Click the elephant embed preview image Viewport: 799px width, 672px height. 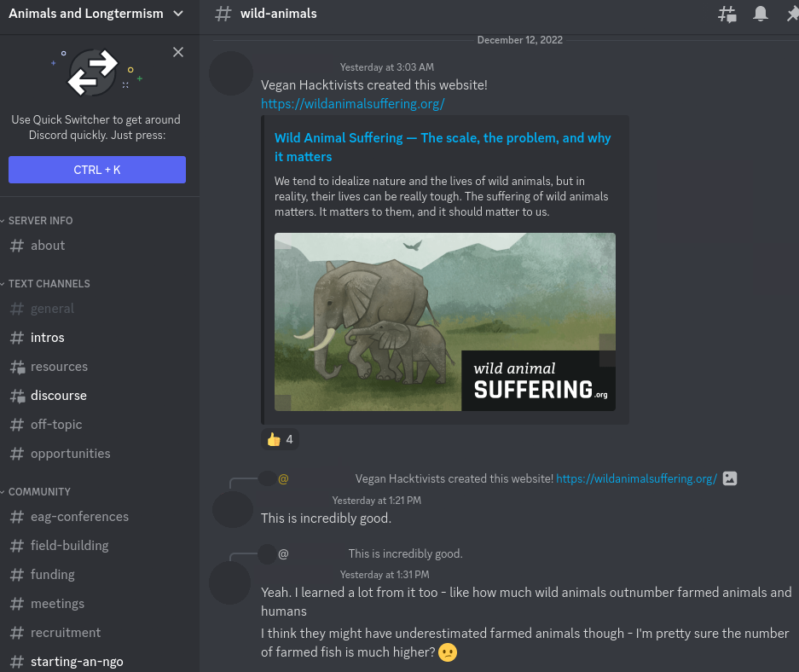pyautogui.click(x=444, y=322)
